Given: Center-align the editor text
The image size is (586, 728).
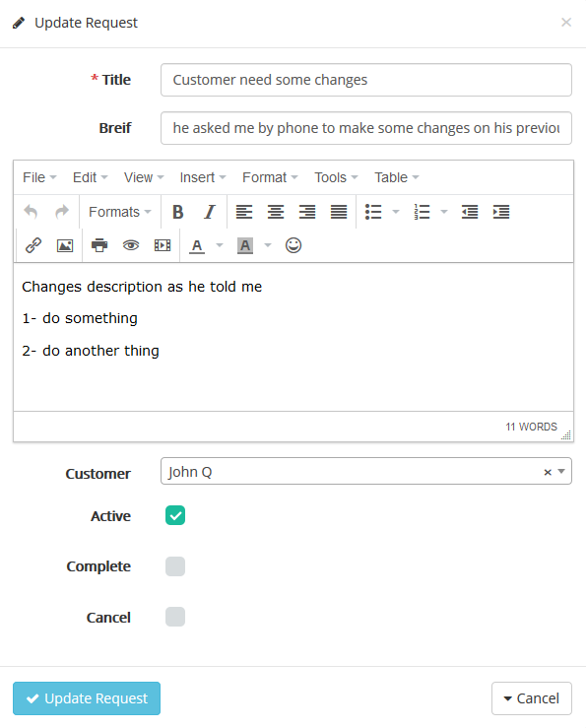Looking at the screenshot, I should [x=276, y=212].
